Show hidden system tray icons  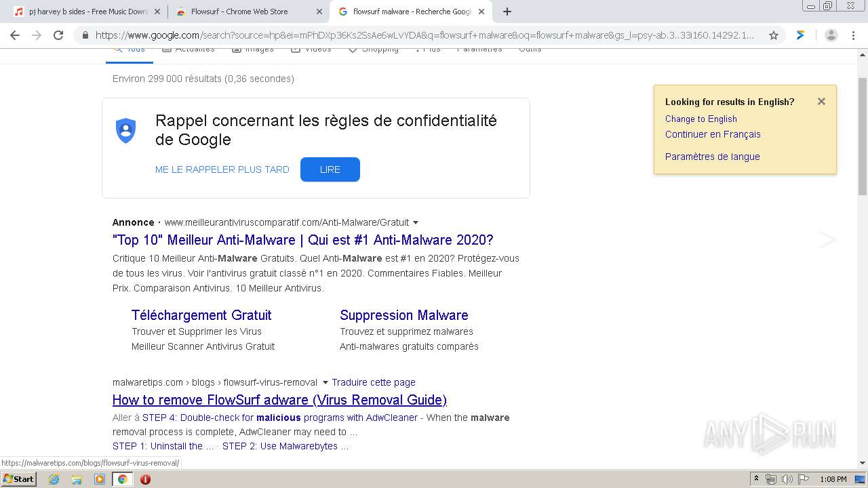pos(757,479)
